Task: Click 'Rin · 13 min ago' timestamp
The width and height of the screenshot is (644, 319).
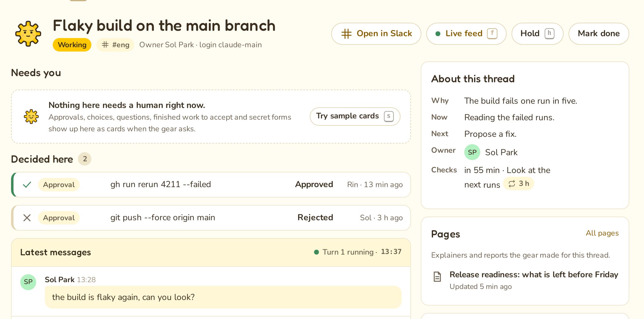Action: [x=375, y=185]
